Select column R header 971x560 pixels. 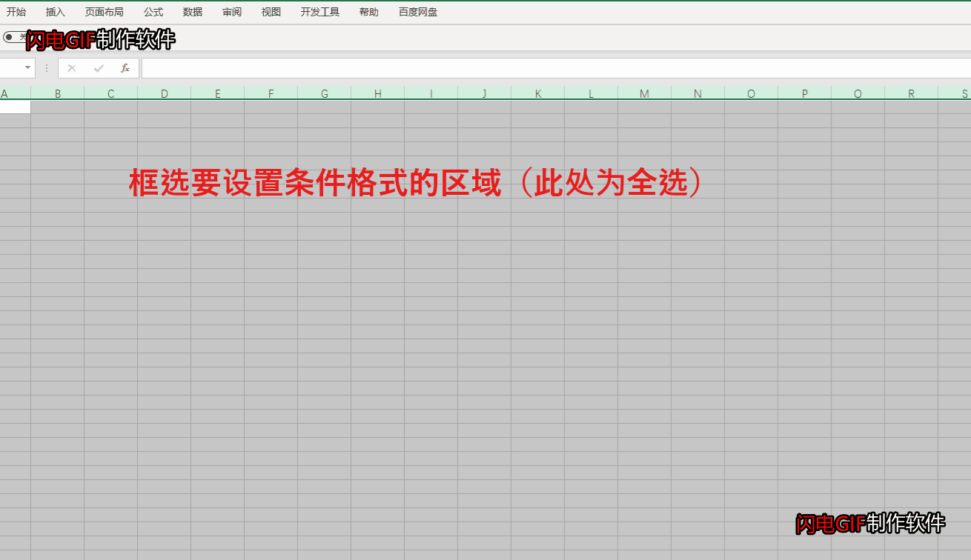pyautogui.click(x=912, y=93)
